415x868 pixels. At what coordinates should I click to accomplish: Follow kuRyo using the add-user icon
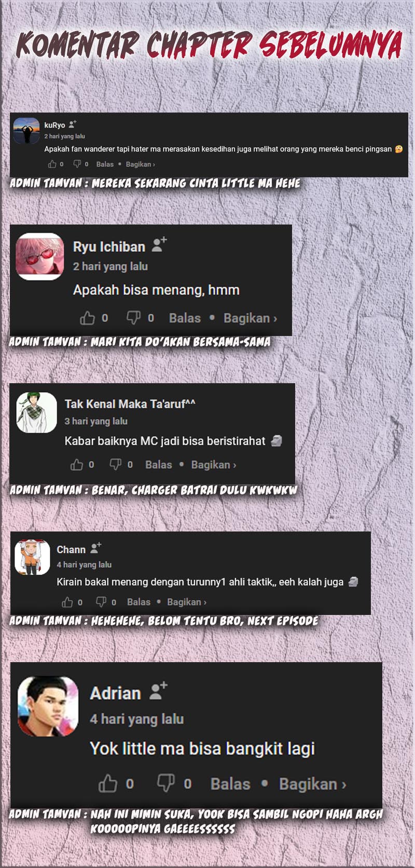(73, 124)
